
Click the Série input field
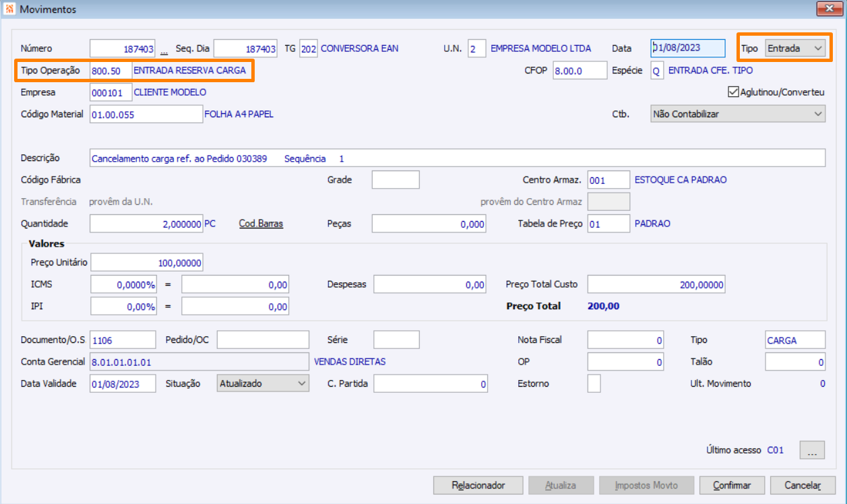[x=396, y=340]
